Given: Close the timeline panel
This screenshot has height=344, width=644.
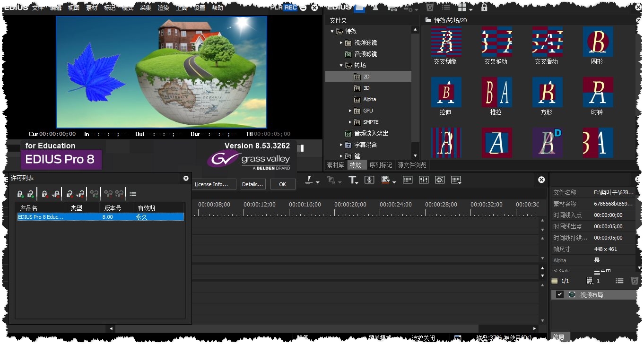Looking at the screenshot, I should 541,180.
